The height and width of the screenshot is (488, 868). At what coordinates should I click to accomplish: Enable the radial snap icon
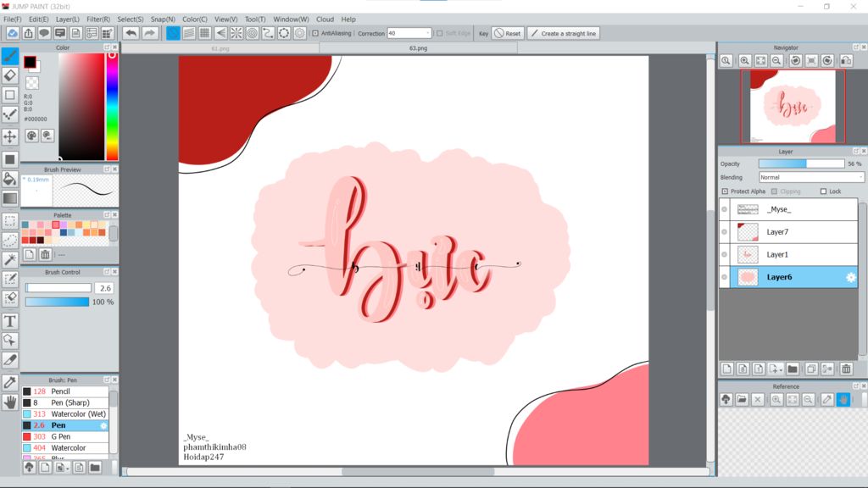(x=236, y=33)
